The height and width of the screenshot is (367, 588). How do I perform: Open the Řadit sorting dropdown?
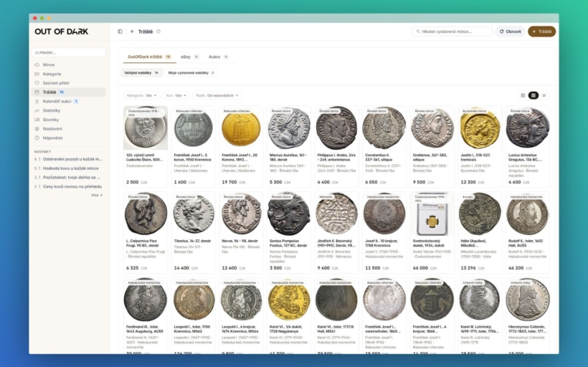[217, 95]
